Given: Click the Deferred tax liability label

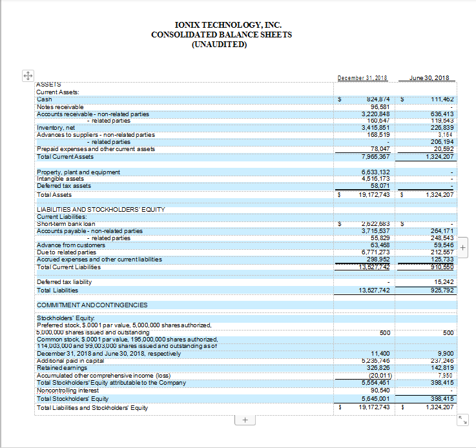Looking at the screenshot, I should 64,282.
